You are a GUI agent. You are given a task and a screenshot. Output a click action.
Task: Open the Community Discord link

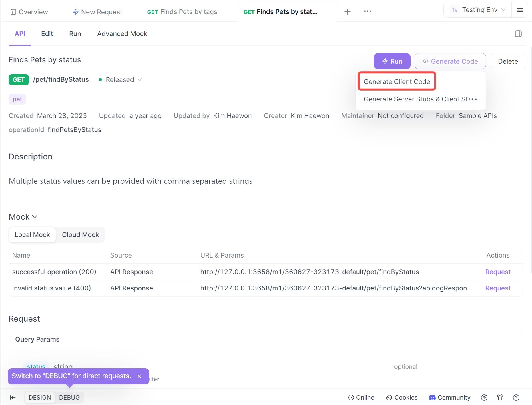point(449,398)
